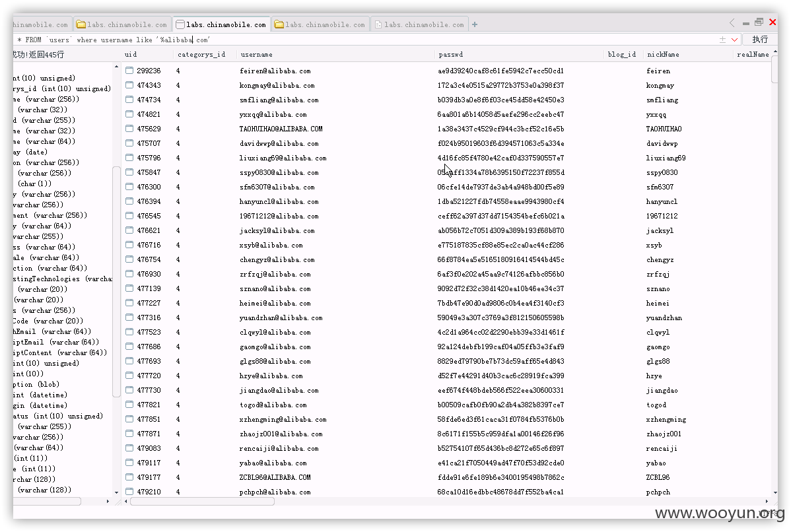The width and height of the screenshot is (791, 532).
Task: Select TAOHUIHAO@ALIBABA.COM username cell
Action: [x=281, y=129]
